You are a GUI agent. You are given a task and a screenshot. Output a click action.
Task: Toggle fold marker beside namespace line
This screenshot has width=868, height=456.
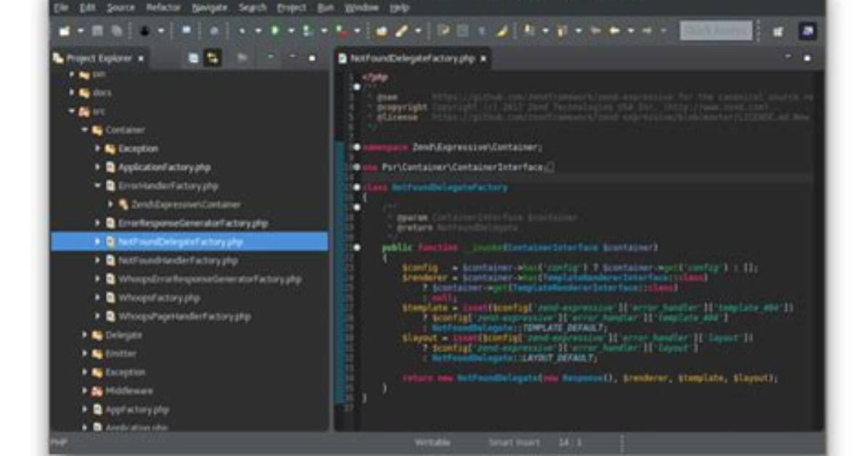coord(357,147)
